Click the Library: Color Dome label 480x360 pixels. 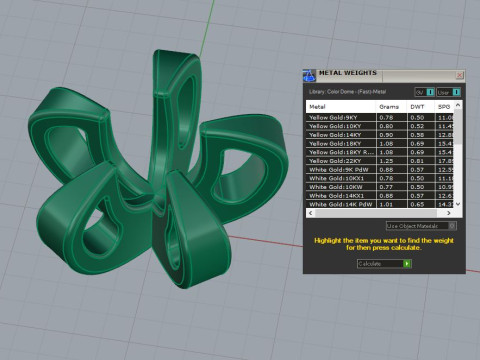tap(347, 92)
